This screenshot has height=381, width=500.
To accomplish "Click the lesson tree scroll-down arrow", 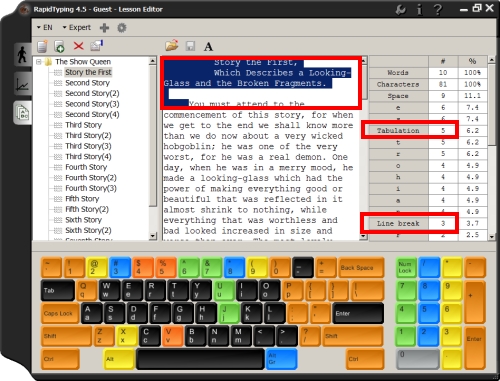I will [153, 236].
